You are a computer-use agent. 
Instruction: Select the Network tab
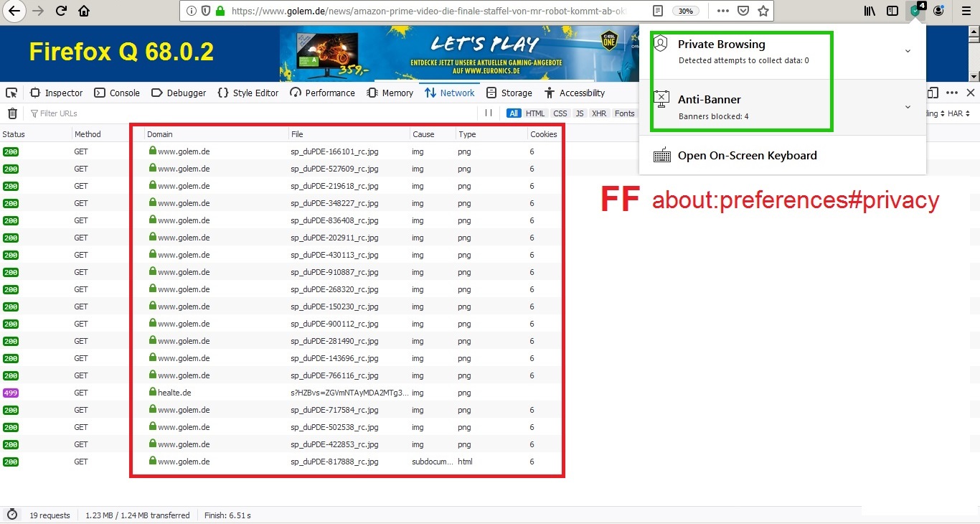point(450,93)
